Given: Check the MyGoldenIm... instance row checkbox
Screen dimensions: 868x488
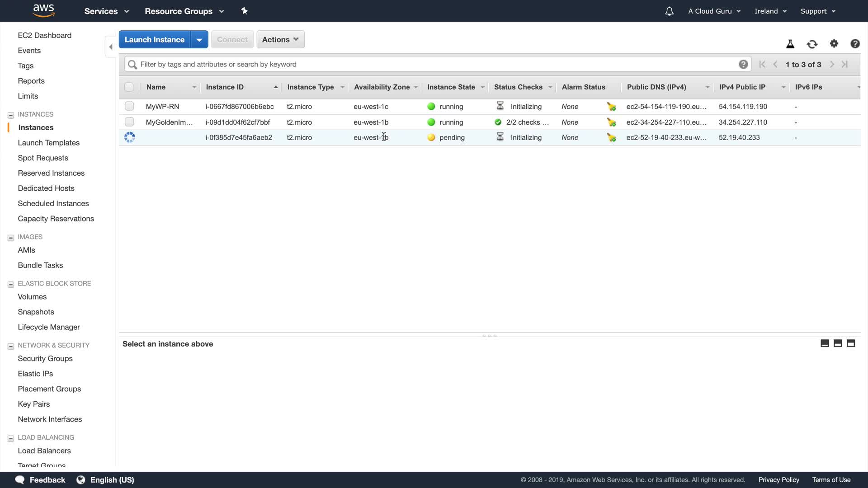Looking at the screenshot, I should (129, 122).
